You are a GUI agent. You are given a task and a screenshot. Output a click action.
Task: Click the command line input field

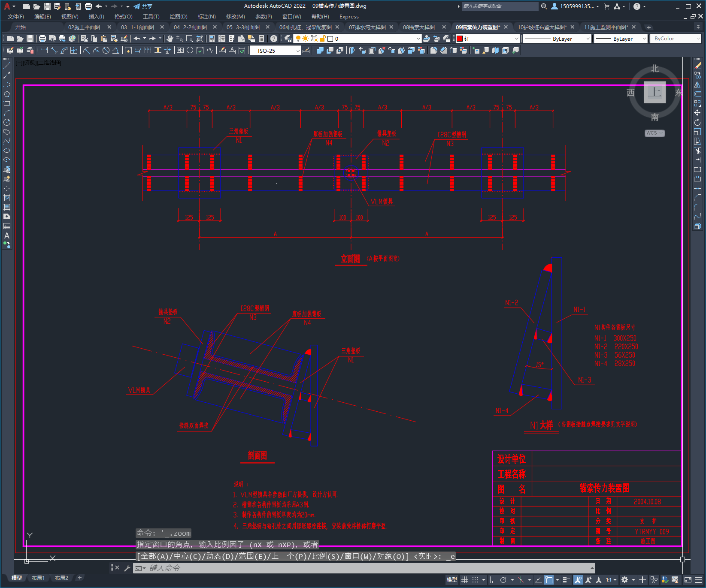pos(364,568)
